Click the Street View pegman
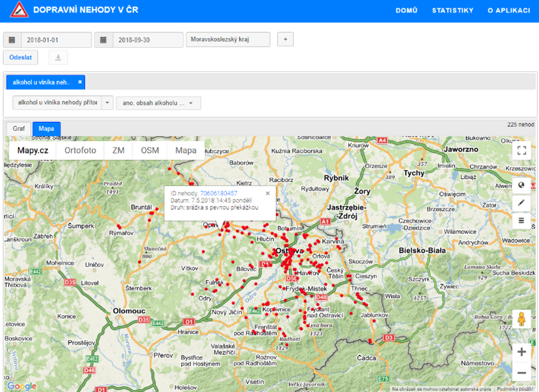This screenshot has height=392, width=539. coord(521,319)
